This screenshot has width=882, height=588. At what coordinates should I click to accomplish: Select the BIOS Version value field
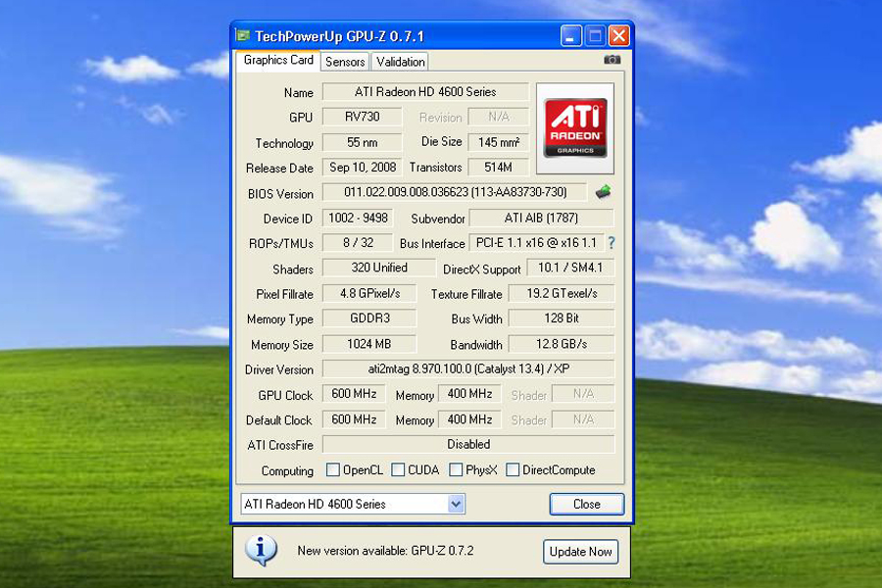pyautogui.click(x=455, y=192)
